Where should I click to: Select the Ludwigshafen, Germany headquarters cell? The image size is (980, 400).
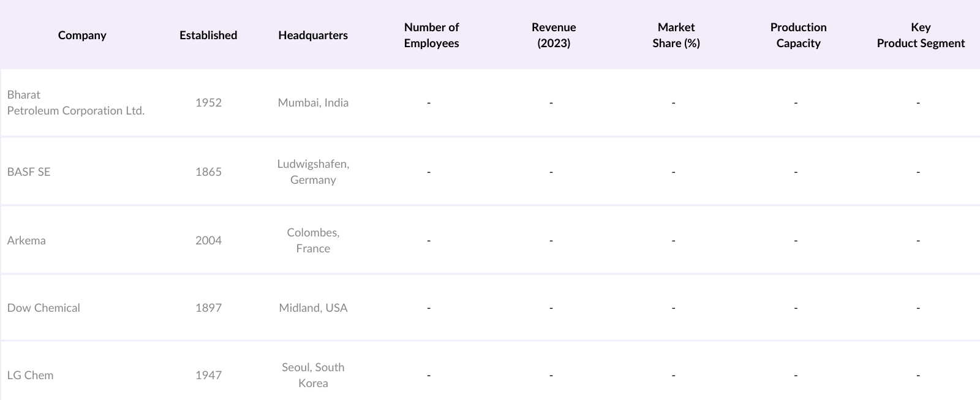pyautogui.click(x=313, y=172)
